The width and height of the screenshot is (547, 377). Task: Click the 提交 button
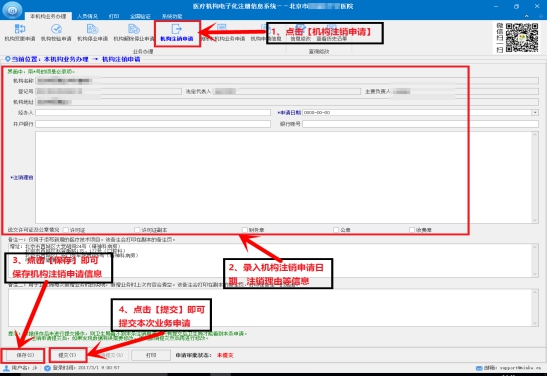67,355
